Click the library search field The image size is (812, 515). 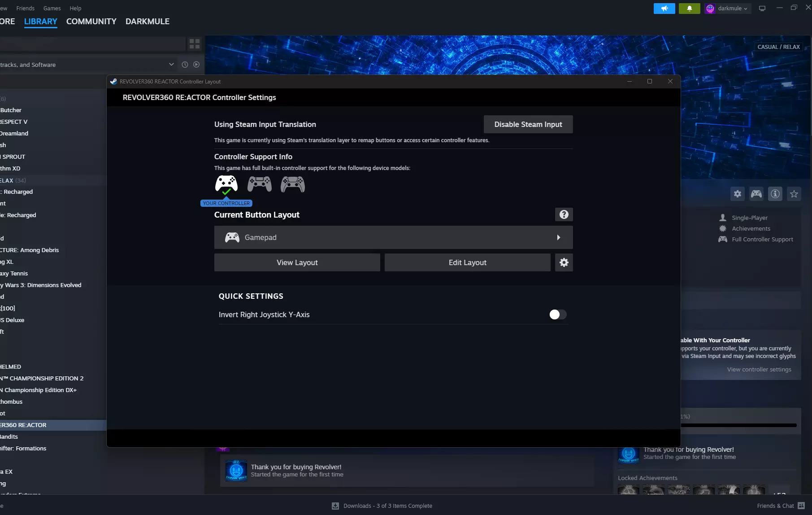pos(92,44)
